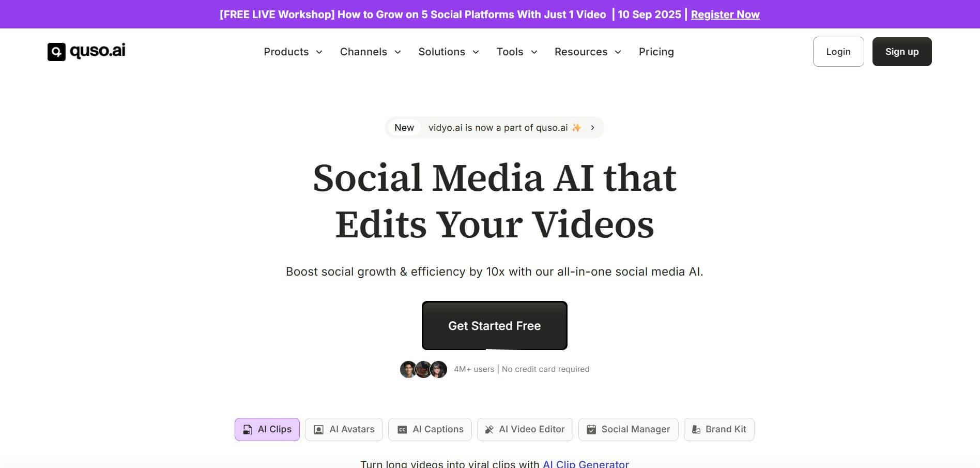Click the sparkle icon in announcement pill
The width and height of the screenshot is (980, 468).
[576, 128]
